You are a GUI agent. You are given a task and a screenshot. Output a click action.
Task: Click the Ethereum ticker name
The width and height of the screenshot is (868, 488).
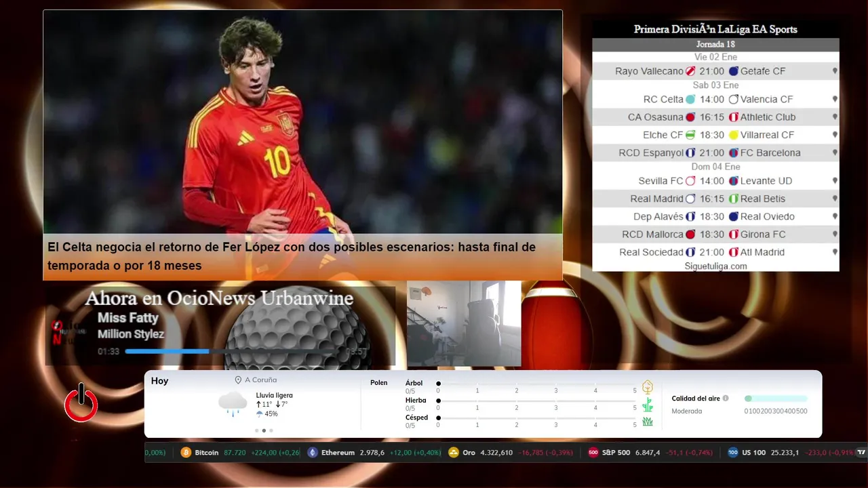(x=338, y=452)
